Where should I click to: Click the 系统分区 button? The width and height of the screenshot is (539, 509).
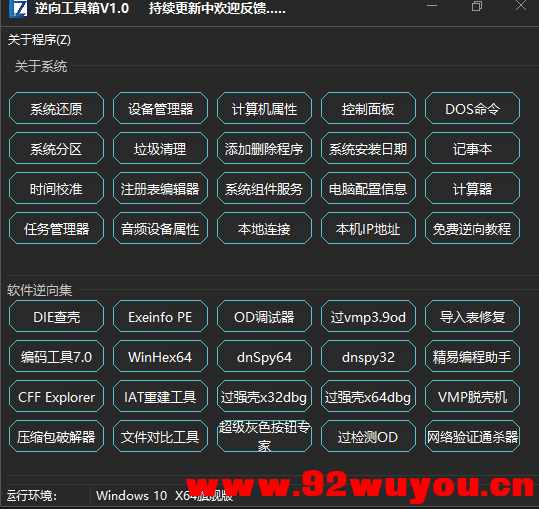[56, 148]
